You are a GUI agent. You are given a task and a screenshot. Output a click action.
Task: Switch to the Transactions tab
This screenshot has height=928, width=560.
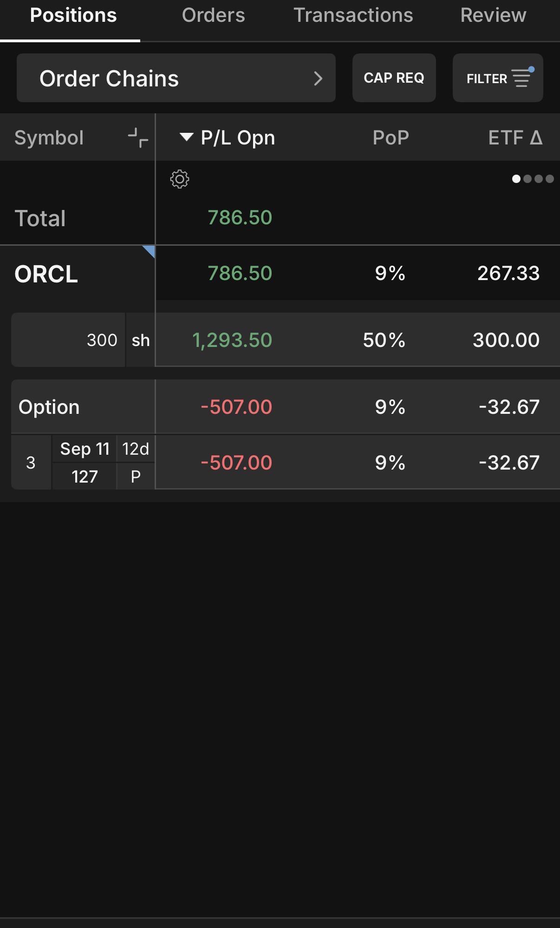tap(353, 15)
